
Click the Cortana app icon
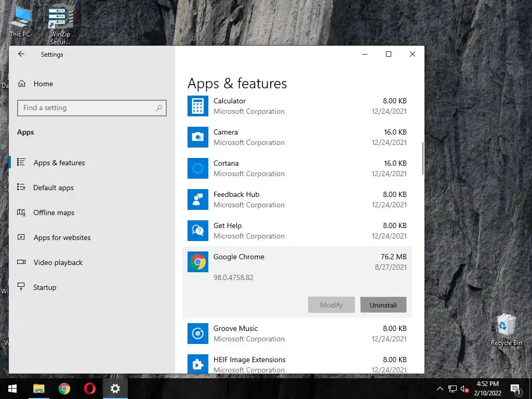click(x=198, y=168)
